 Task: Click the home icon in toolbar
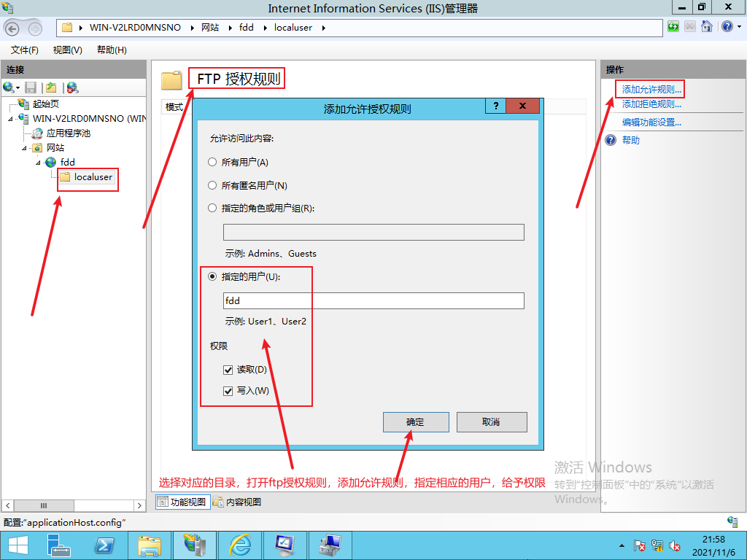pyautogui.click(x=707, y=26)
